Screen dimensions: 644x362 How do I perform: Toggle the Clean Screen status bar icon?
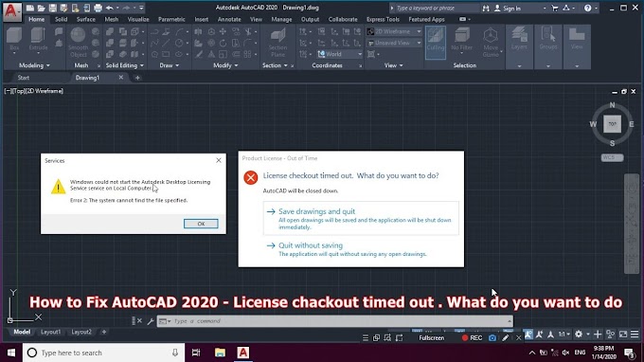623,335
